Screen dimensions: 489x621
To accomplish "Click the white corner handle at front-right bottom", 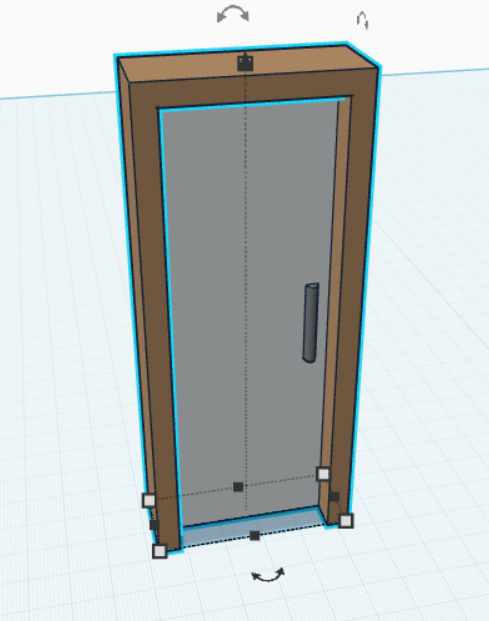I will tap(346, 521).
